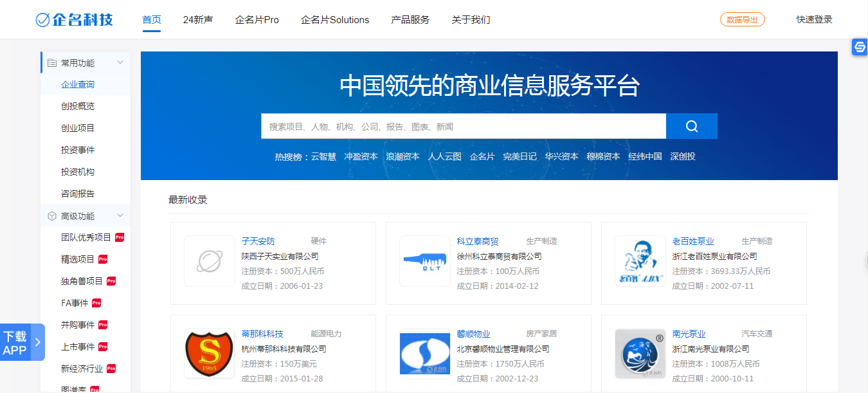Open 上市事件 in the sidebar
The width and height of the screenshot is (868, 393).
(x=78, y=347)
